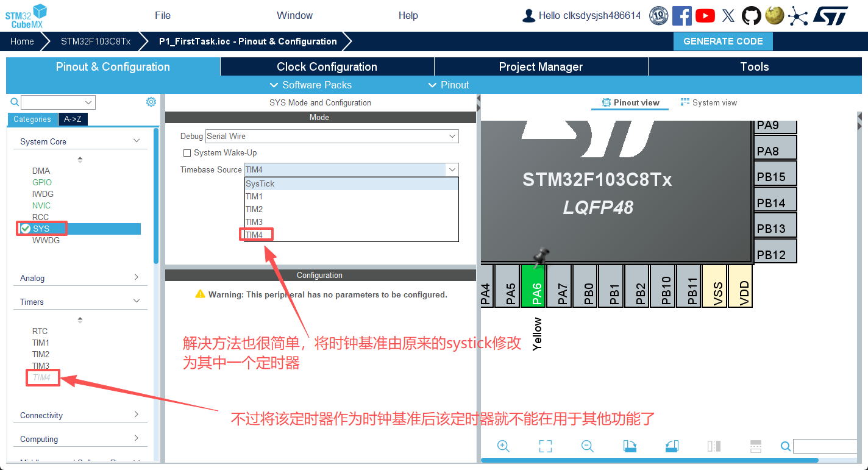Click the pinout layout rows icon
This screenshot has height=470, width=868.
tap(756, 446)
